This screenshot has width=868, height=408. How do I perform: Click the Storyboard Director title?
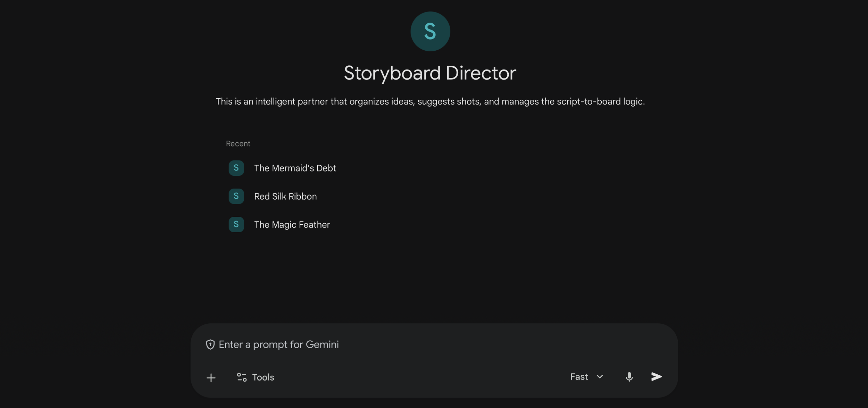(430, 73)
